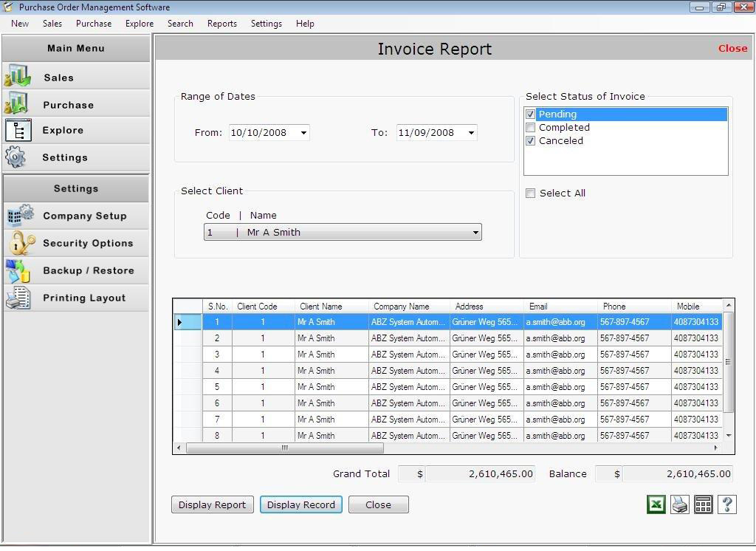756x551 pixels.
Task: Click the Excel export icon
Action: click(x=656, y=504)
